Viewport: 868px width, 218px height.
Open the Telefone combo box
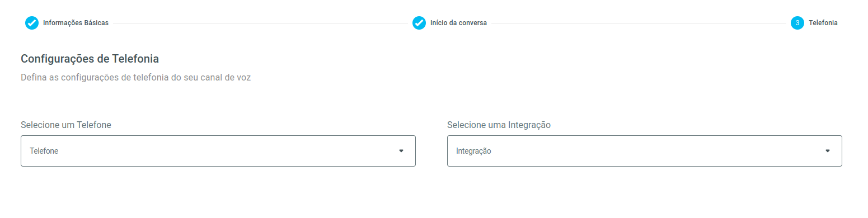click(x=218, y=151)
